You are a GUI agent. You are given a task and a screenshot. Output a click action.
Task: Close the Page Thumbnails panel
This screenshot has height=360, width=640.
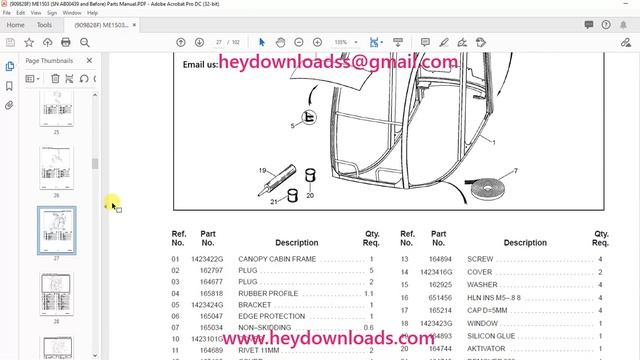[x=89, y=60]
